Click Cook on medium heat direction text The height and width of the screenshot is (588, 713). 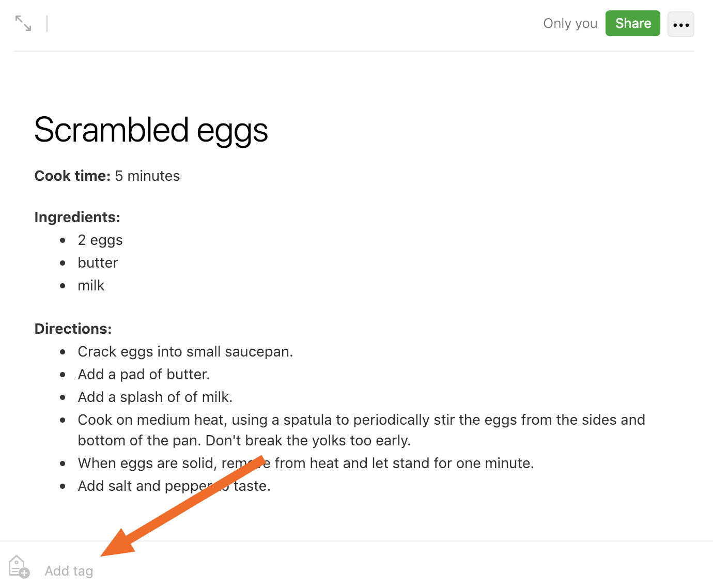361,430
